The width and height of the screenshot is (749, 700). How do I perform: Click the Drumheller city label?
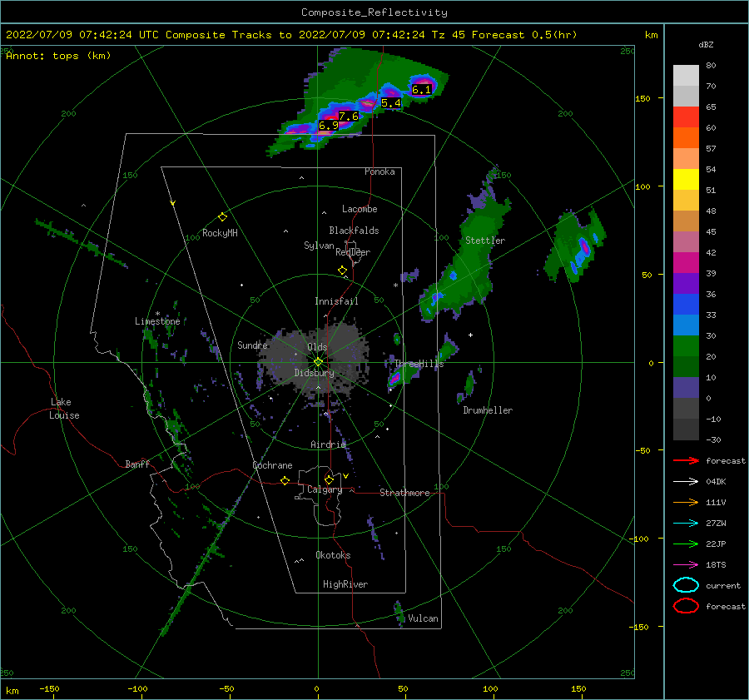tap(488, 410)
